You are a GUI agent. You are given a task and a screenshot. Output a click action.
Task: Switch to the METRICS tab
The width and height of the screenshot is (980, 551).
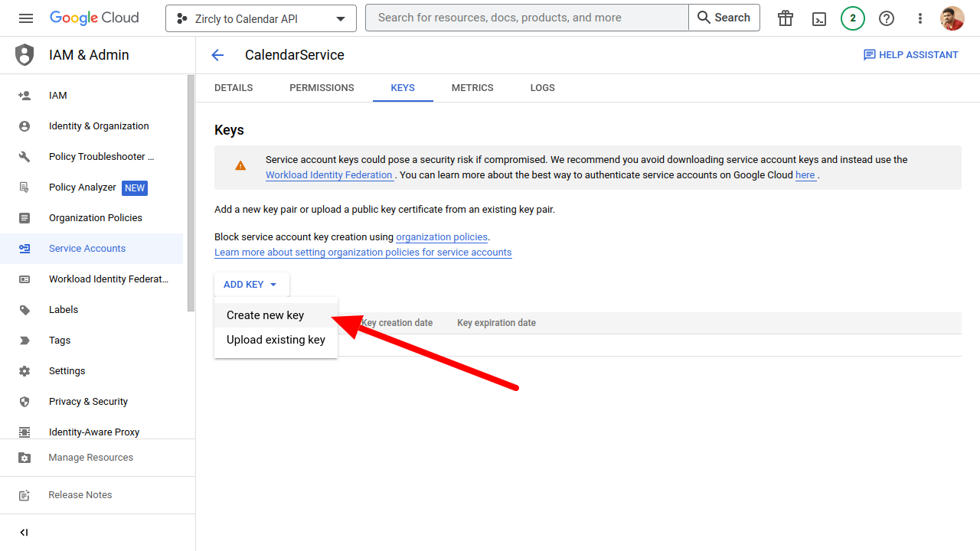pos(472,88)
